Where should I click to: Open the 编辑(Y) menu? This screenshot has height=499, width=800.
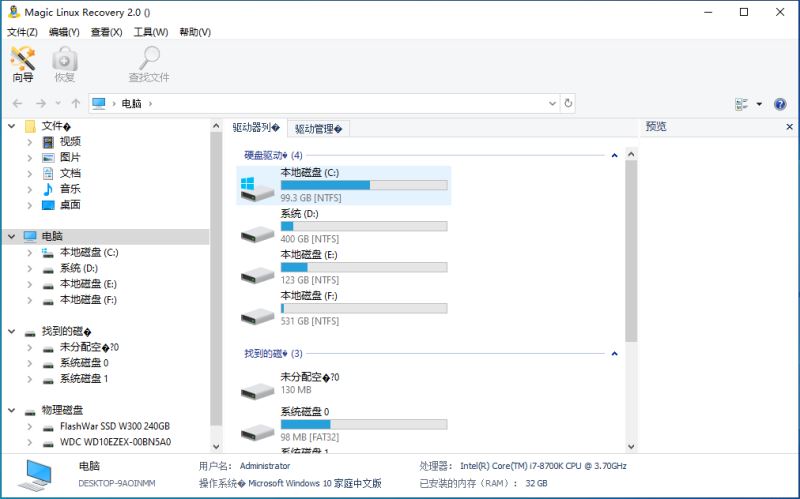point(64,32)
